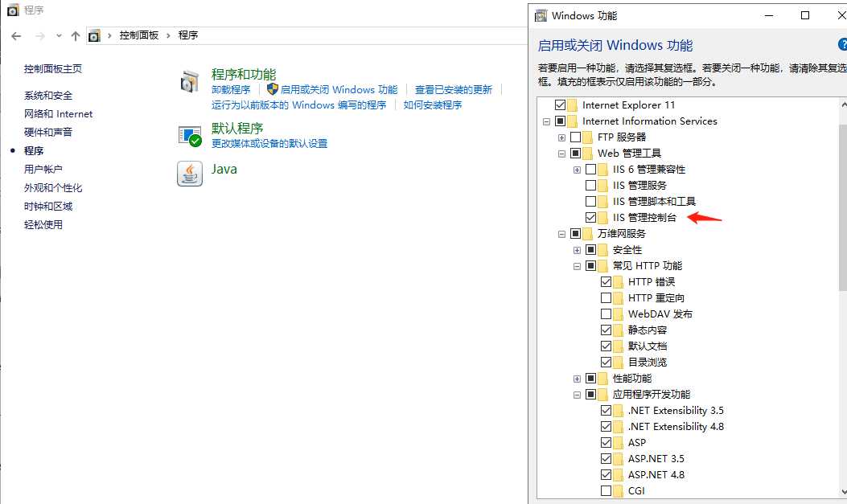
Task: Collapse 万维网服务 tree node
Action: [561, 234]
